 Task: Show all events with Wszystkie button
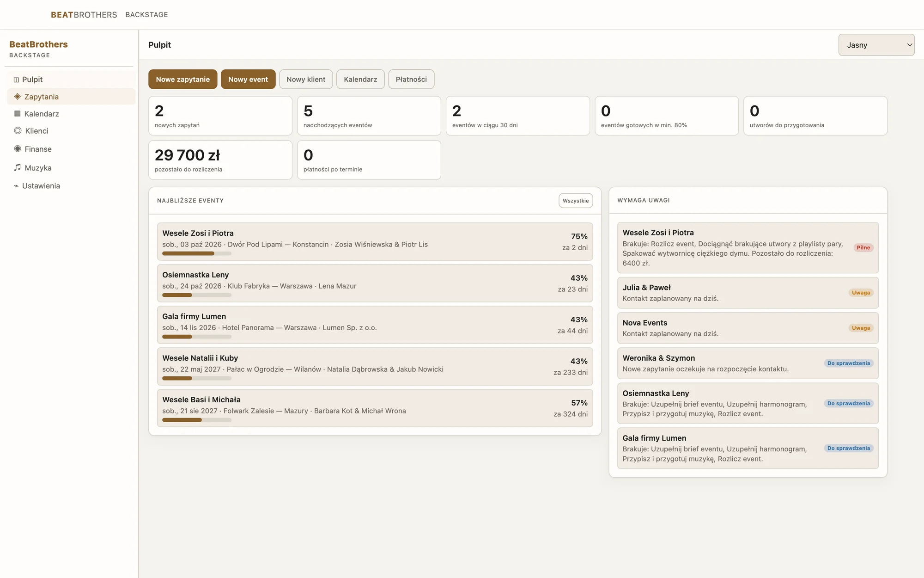[576, 201]
